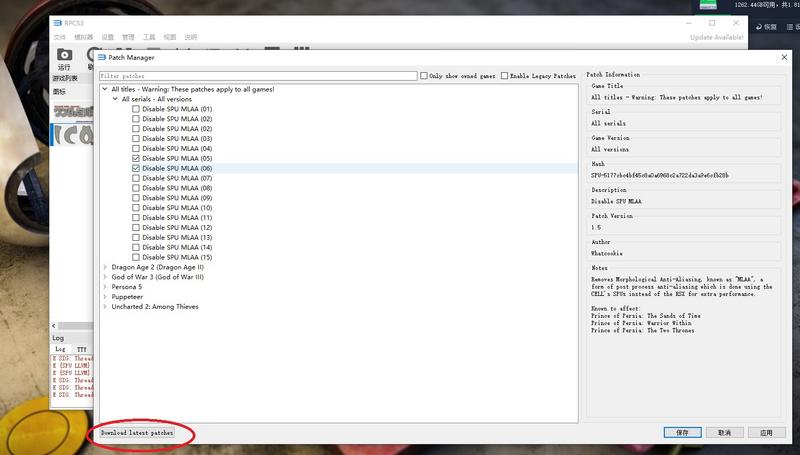Select Disable SPU MLAA (09) row
The image size is (800, 455).
177,198
